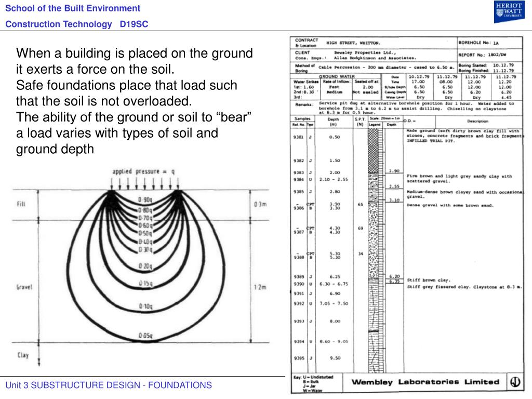This screenshot has width=532, height=399.
Task: Select the stratum depth marker 3.10
Action: 394,200
